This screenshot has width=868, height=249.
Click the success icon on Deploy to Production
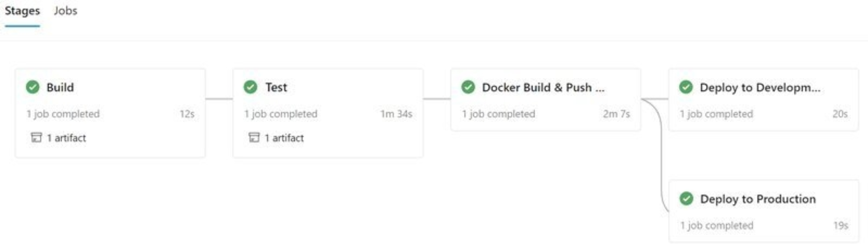[686, 198]
